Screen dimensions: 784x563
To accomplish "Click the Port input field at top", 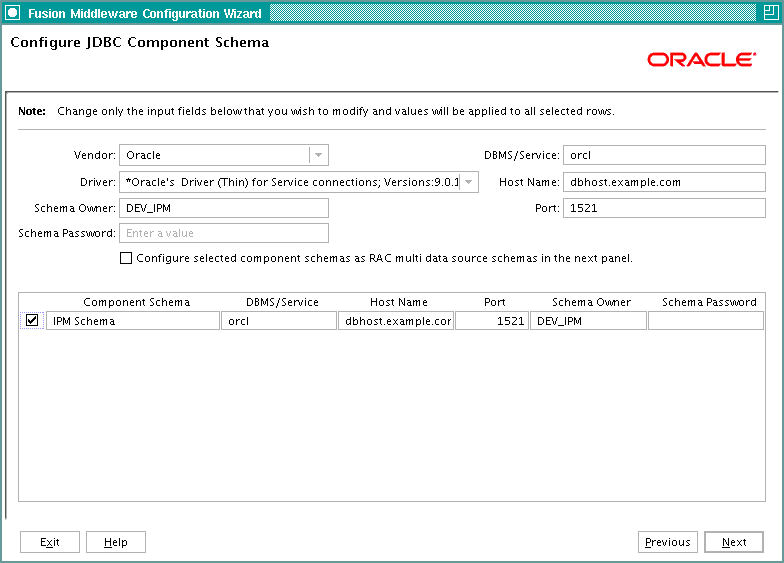I will pos(664,208).
